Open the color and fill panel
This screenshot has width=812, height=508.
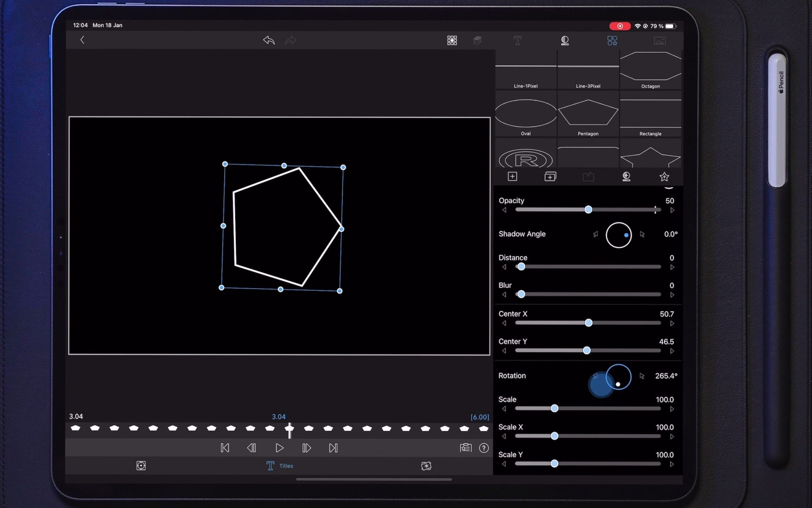click(x=565, y=41)
